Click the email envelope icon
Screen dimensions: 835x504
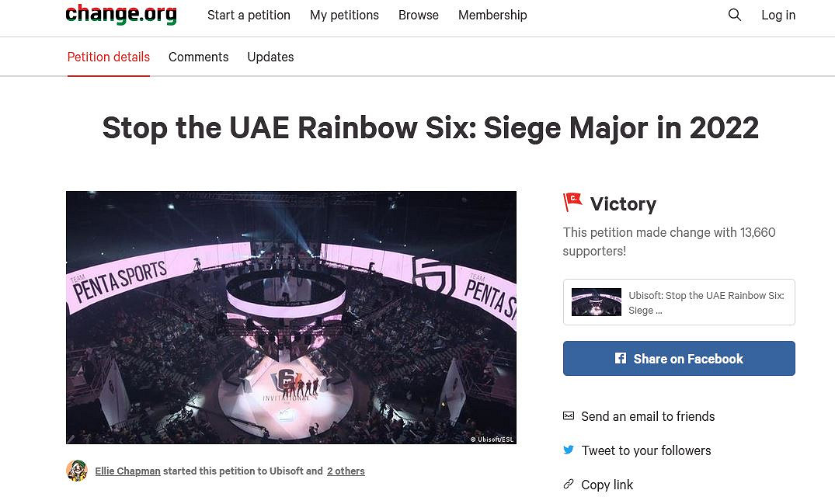point(569,416)
